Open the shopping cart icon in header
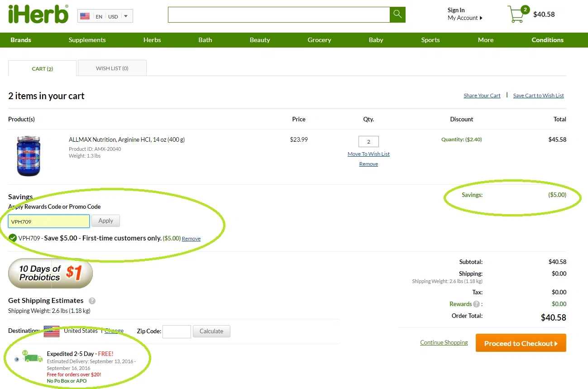The image size is (588, 389). [x=517, y=14]
